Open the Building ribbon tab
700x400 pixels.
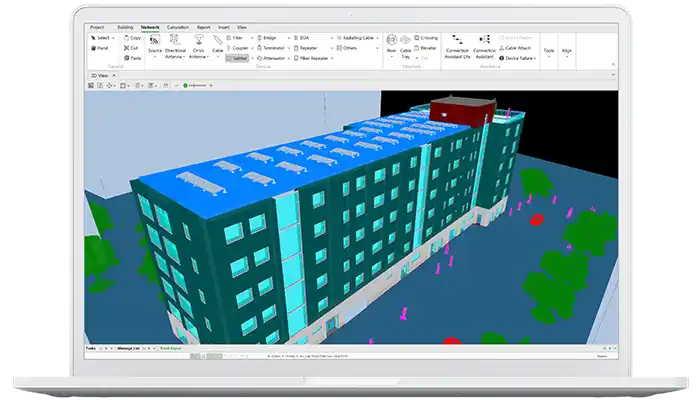tap(125, 27)
